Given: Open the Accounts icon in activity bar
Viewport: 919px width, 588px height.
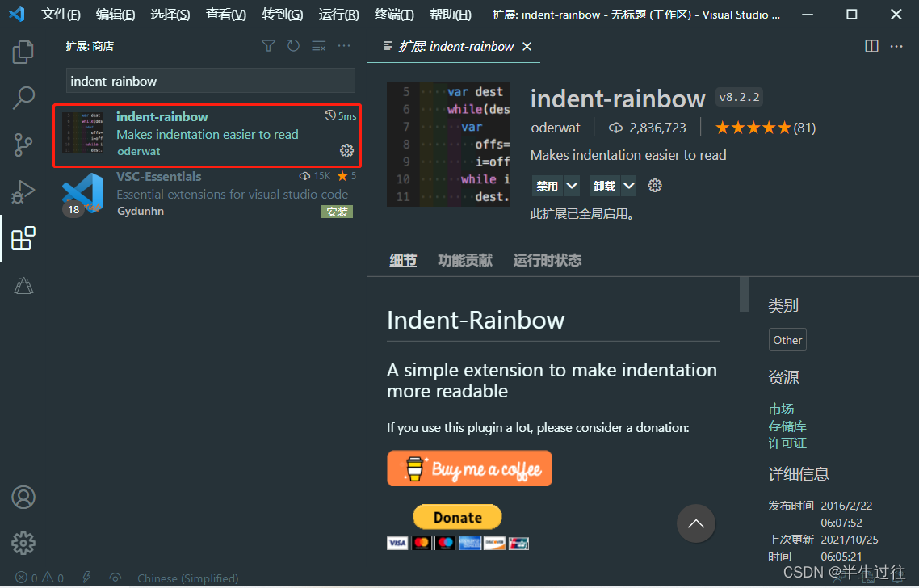Looking at the screenshot, I should [x=23, y=497].
